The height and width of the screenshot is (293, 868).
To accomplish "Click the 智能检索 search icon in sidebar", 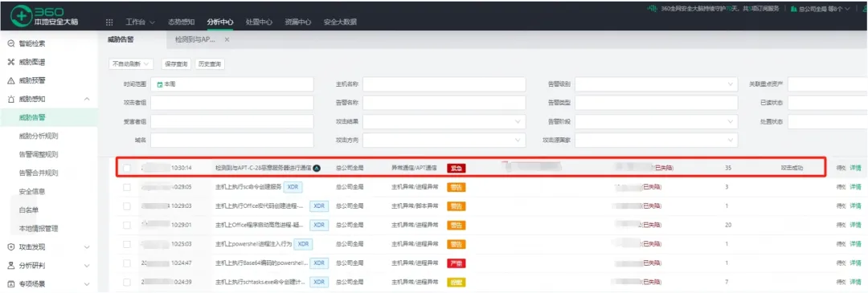I will pos(10,43).
